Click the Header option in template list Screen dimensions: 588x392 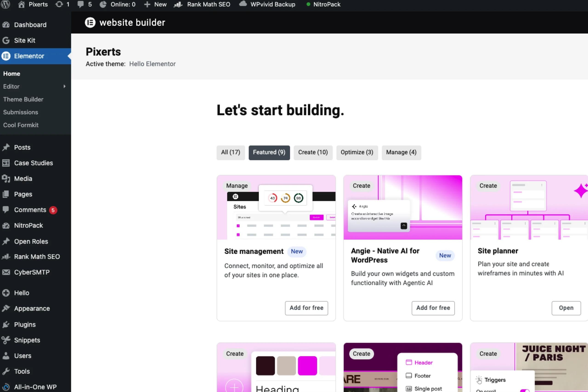point(419,363)
